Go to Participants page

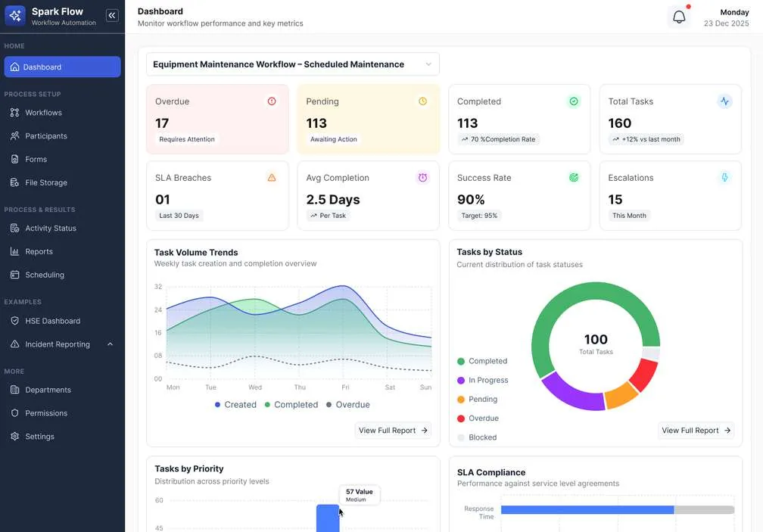(x=62, y=135)
